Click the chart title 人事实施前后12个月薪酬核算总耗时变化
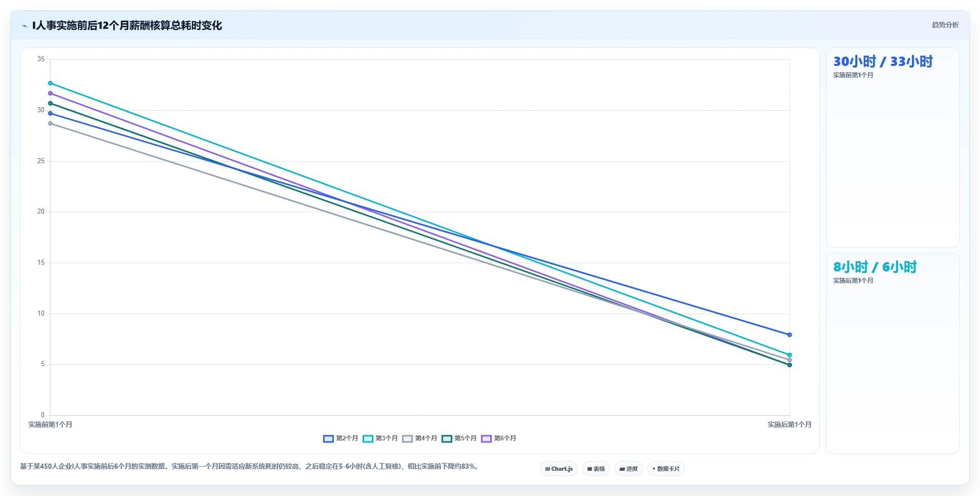 click(x=127, y=26)
